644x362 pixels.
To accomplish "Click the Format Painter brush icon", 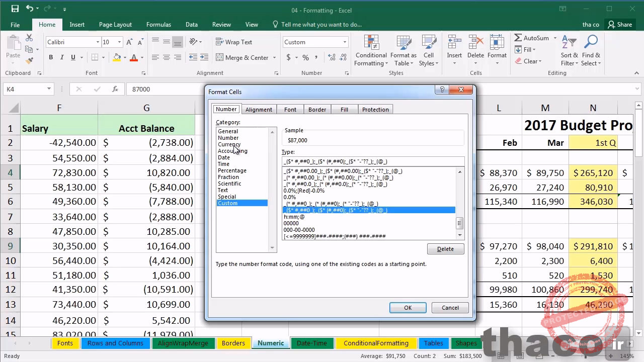I will pos(29,60).
